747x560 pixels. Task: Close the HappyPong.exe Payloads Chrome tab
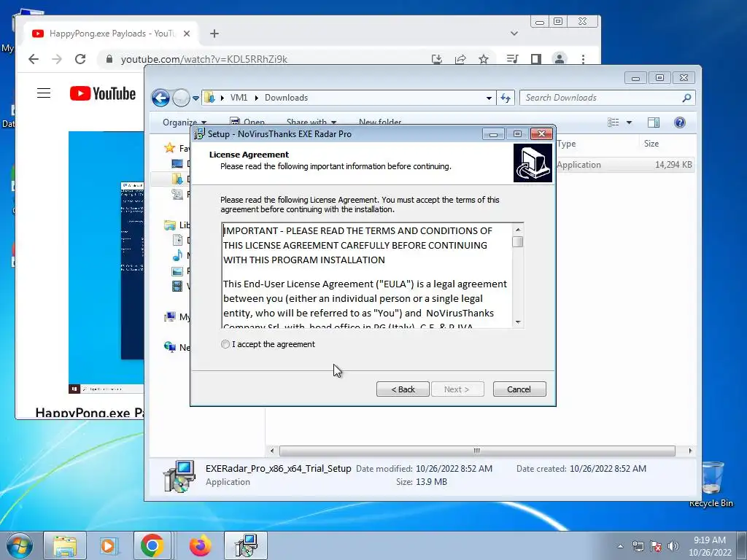click(187, 34)
